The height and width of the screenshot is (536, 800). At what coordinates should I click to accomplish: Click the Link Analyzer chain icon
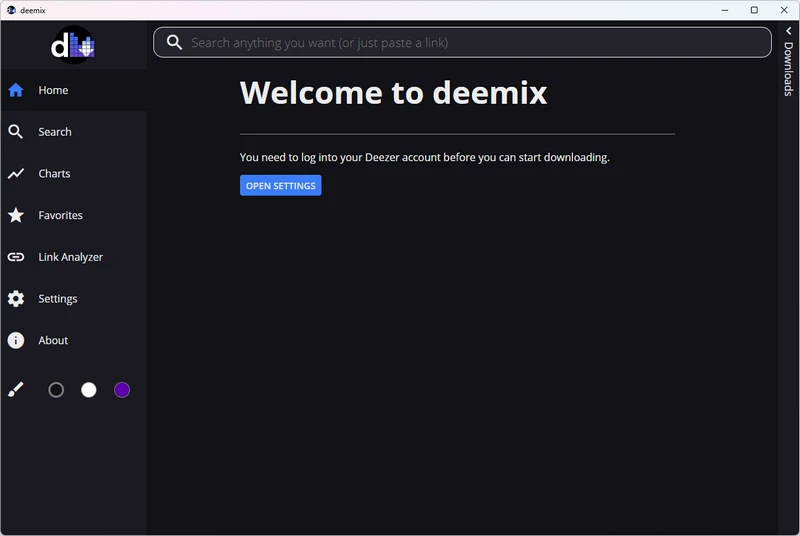coord(16,257)
